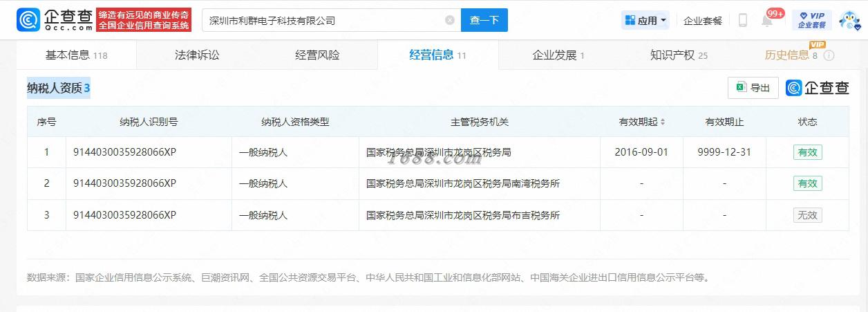Click the 序号 column header
The image size is (868, 312).
click(x=46, y=122)
